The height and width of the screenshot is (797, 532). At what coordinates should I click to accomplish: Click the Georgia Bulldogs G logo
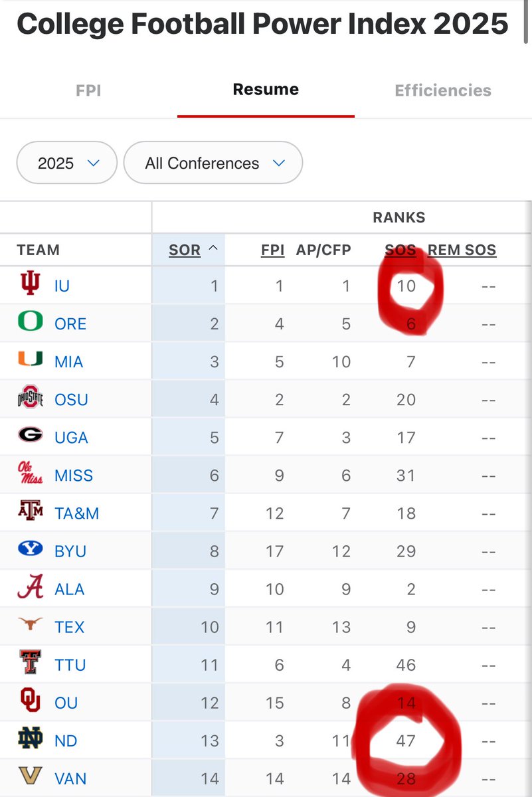tap(30, 436)
